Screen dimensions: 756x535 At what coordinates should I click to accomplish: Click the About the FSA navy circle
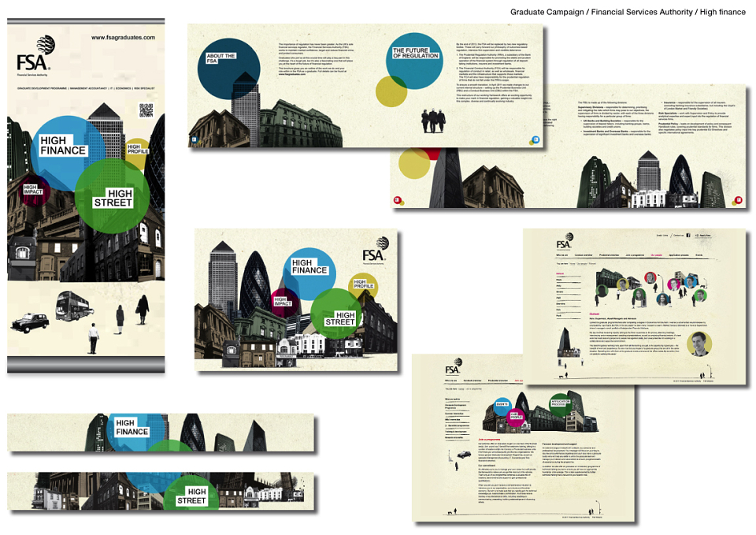(228, 69)
